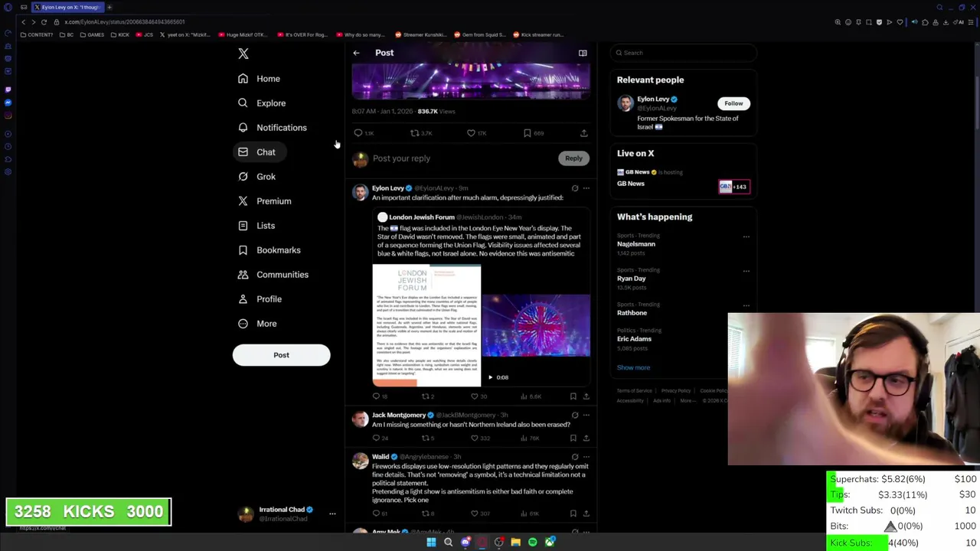Open Irrational Chad account menu
The image size is (980, 551).
pyautogui.click(x=285, y=514)
